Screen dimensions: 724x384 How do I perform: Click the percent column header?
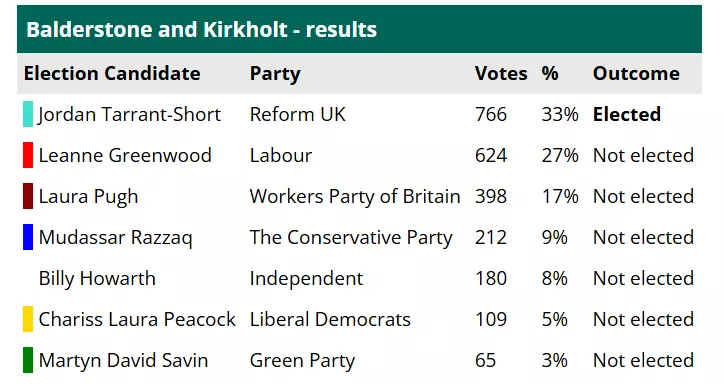550,73
